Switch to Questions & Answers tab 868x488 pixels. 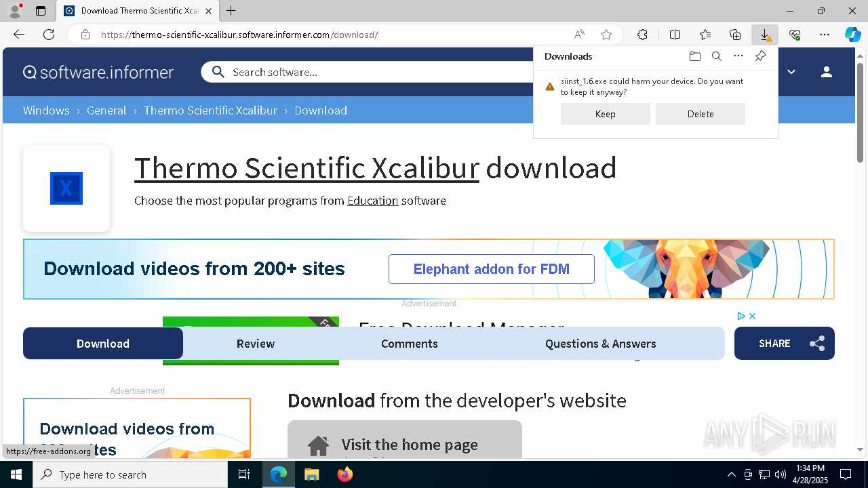point(601,344)
